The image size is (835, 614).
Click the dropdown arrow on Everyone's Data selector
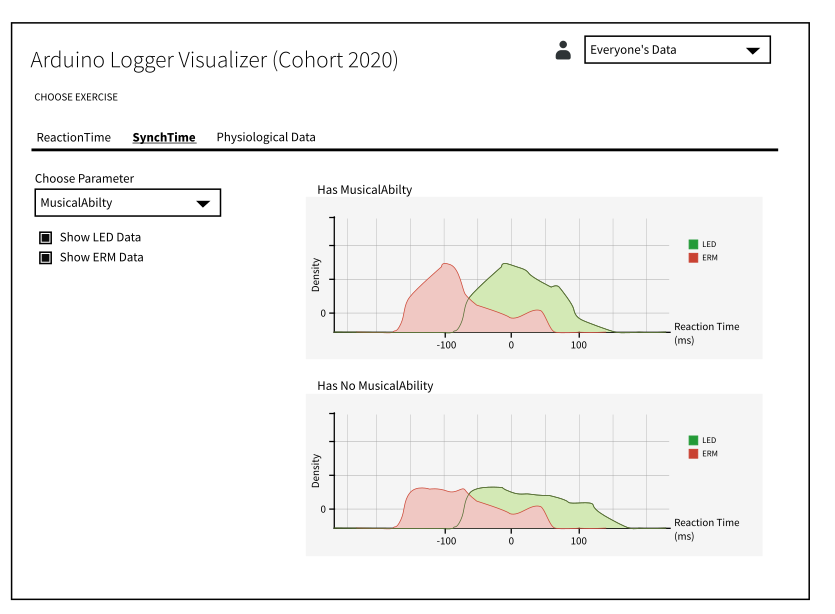753,49
